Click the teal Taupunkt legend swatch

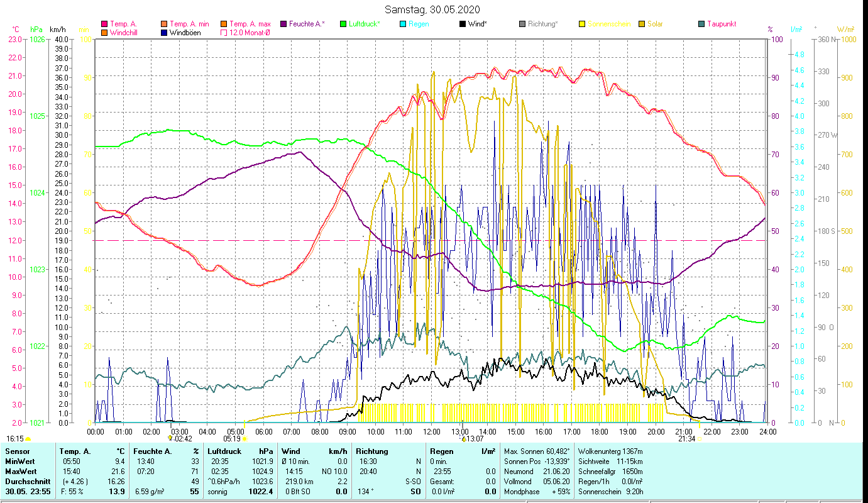(x=701, y=25)
